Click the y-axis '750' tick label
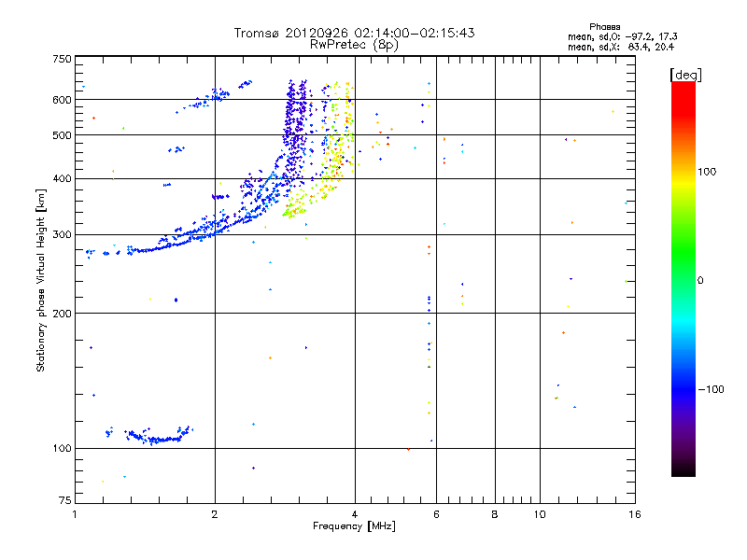This screenshot has height=560, width=747. pos(62,59)
